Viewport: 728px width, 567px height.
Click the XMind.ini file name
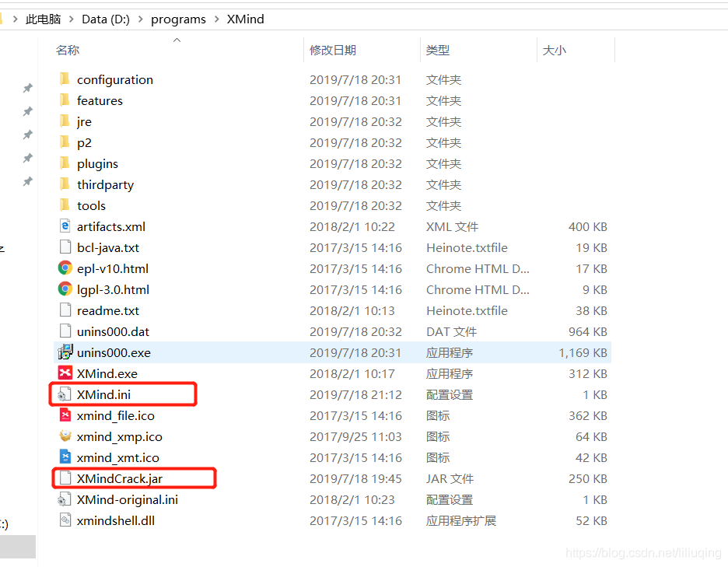[103, 394]
